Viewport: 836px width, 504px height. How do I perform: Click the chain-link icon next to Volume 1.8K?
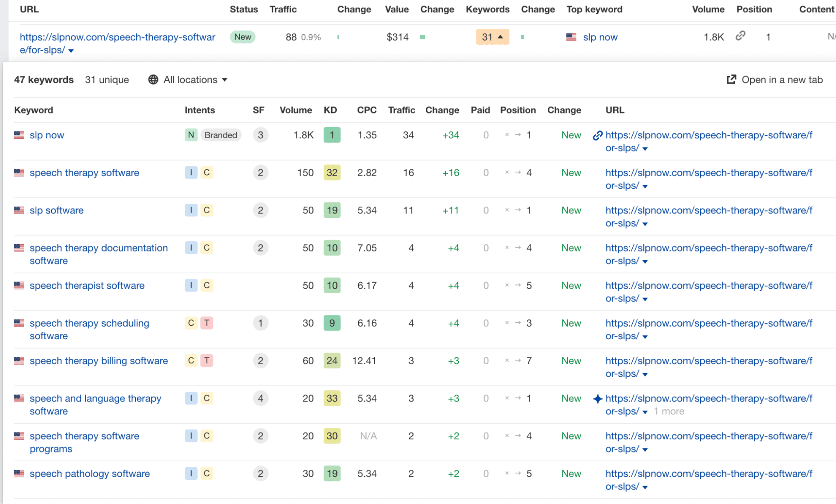(740, 36)
